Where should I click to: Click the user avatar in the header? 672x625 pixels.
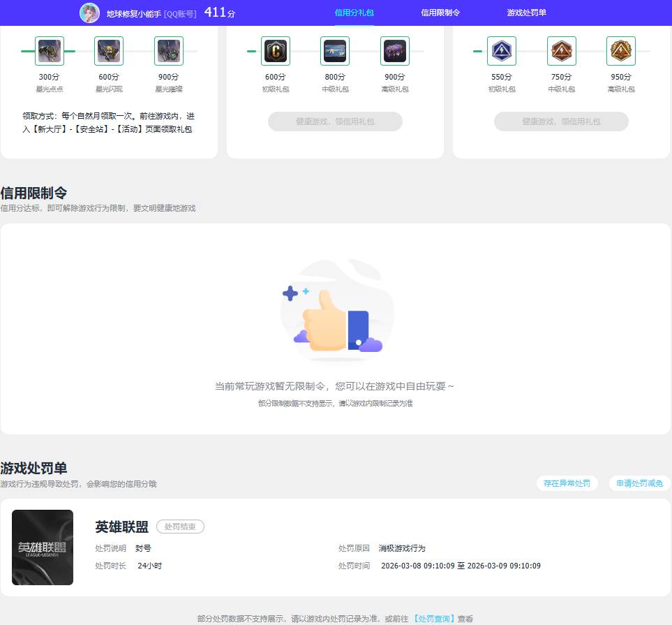(x=89, y=13)
